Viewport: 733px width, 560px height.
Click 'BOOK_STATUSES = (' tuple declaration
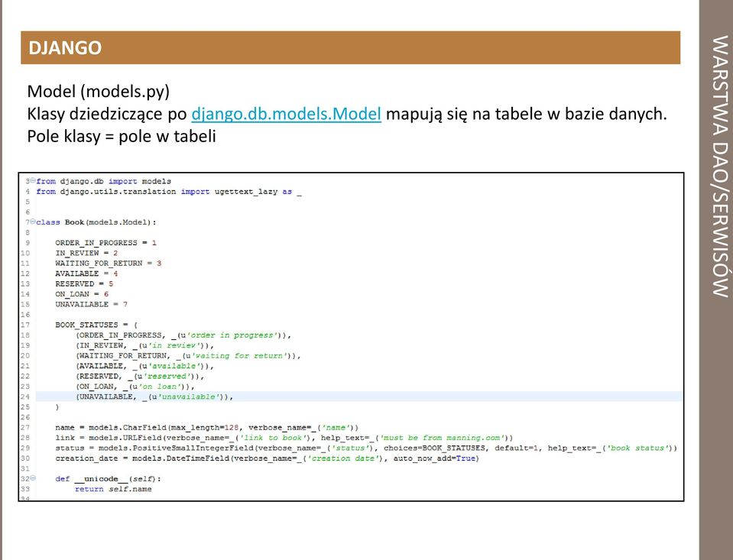point(96,325)
